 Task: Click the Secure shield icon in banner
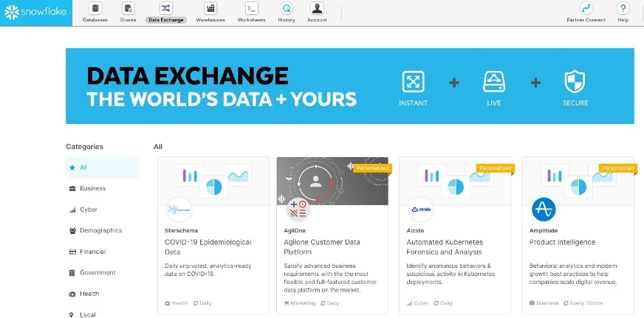[575, 81]
